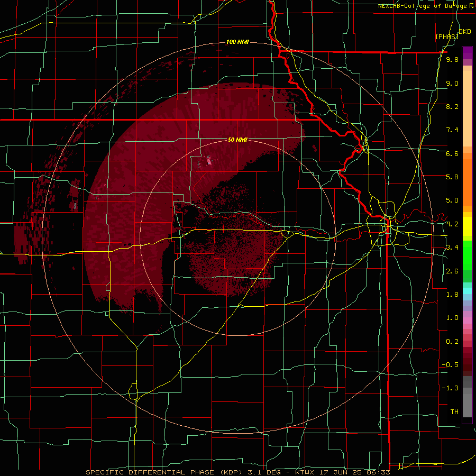Click the peach segment of color bar
Image resolution: width=476 pixels, height=476 pixels.
point(467,106)
